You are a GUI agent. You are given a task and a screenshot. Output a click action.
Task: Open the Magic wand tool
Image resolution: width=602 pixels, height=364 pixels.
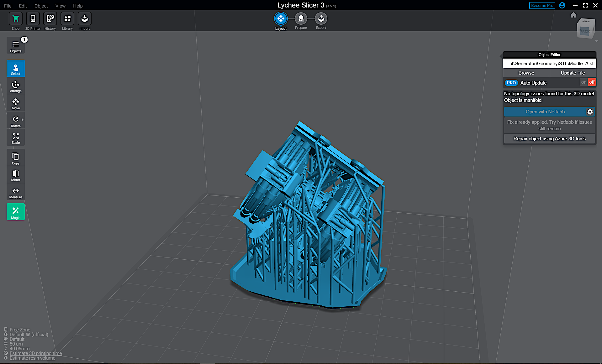(15, 212)
